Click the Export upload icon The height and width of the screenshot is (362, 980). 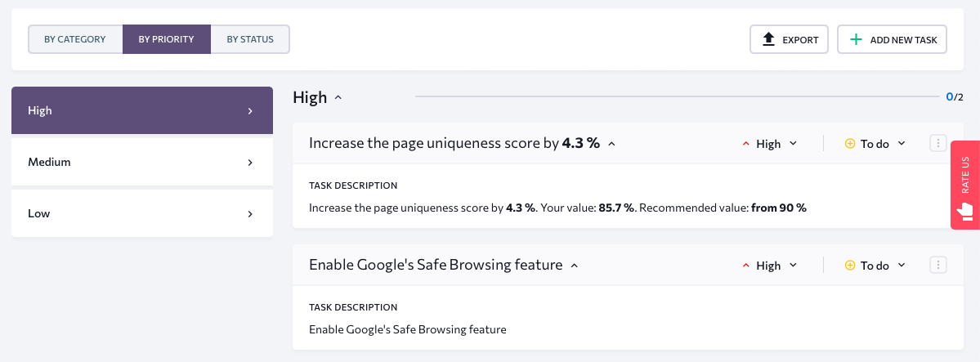(769, 39)
